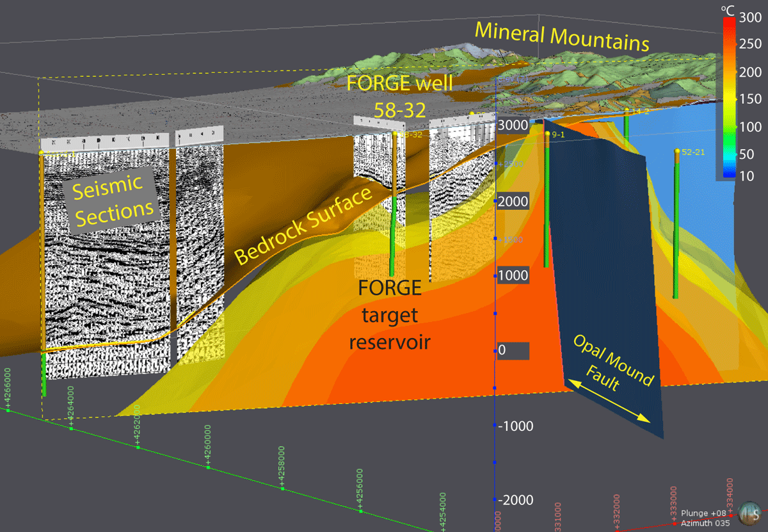Click the Plunge +08 readout
This screenshot has height=532, width=768.
click(x=703, y=513)
